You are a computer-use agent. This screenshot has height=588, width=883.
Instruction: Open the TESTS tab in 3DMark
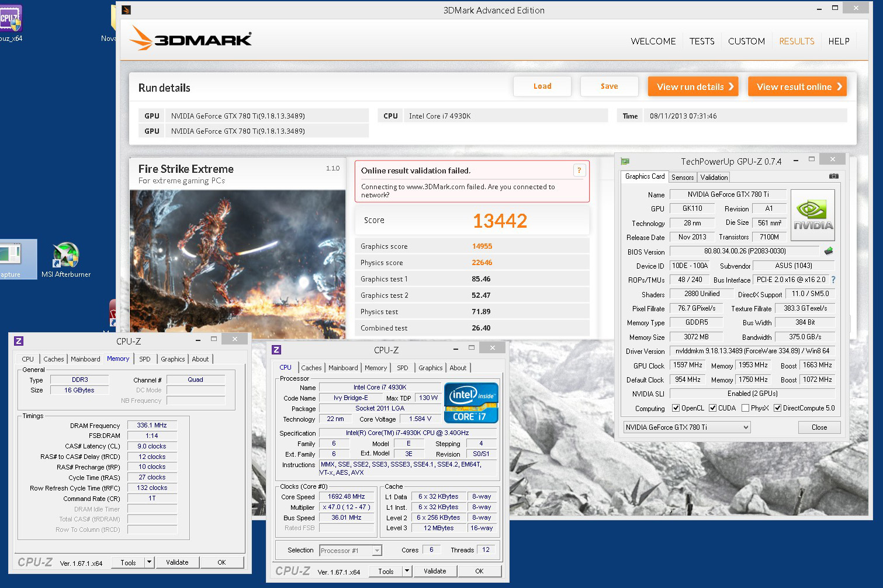pos(702,41)
